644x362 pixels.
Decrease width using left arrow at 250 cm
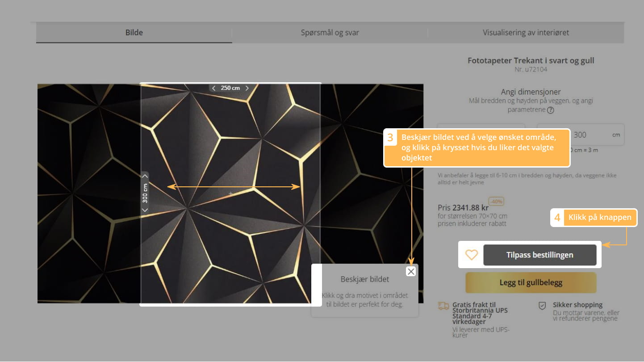tap(214, 88)
